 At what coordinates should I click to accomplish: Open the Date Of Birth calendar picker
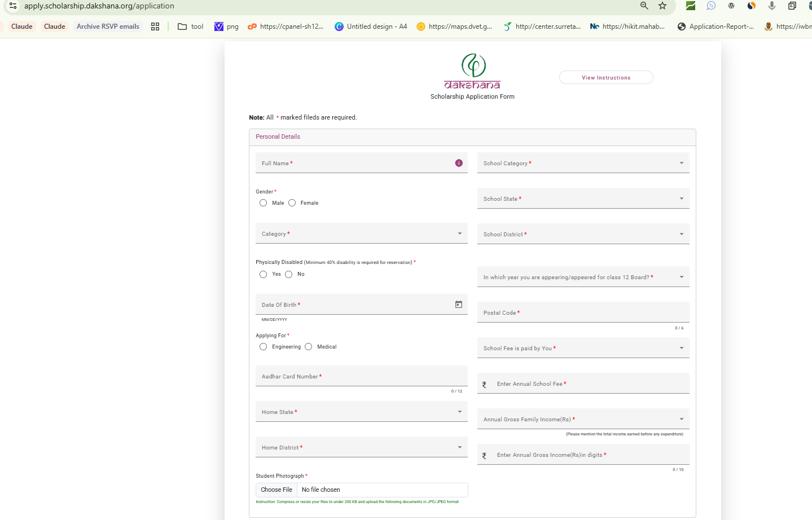pos(459,305)
